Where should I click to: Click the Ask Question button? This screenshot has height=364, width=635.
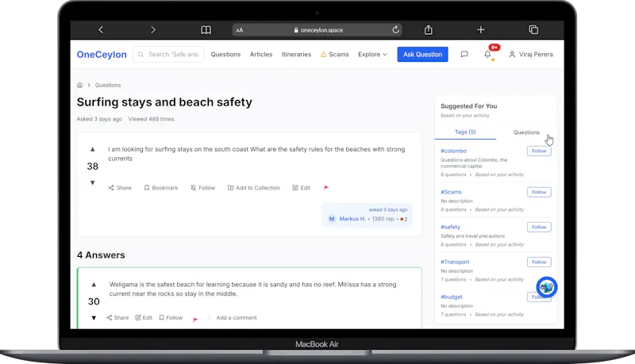(x=422, y=54)
